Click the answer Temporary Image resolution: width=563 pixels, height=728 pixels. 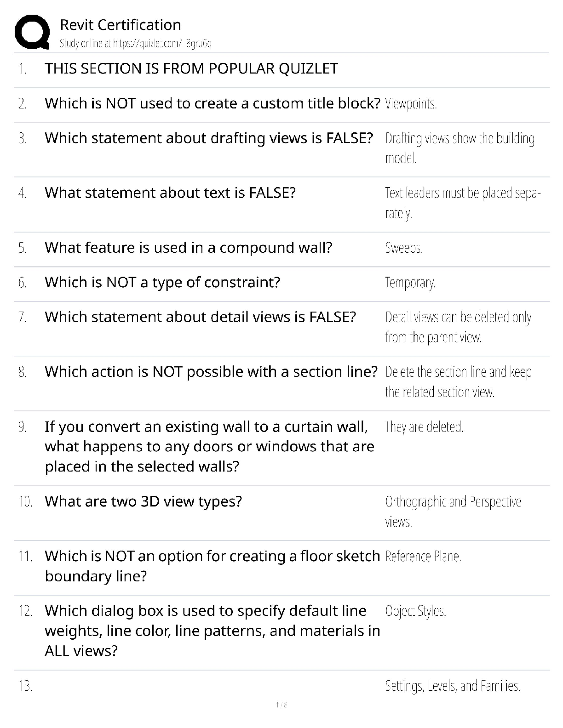410,283
